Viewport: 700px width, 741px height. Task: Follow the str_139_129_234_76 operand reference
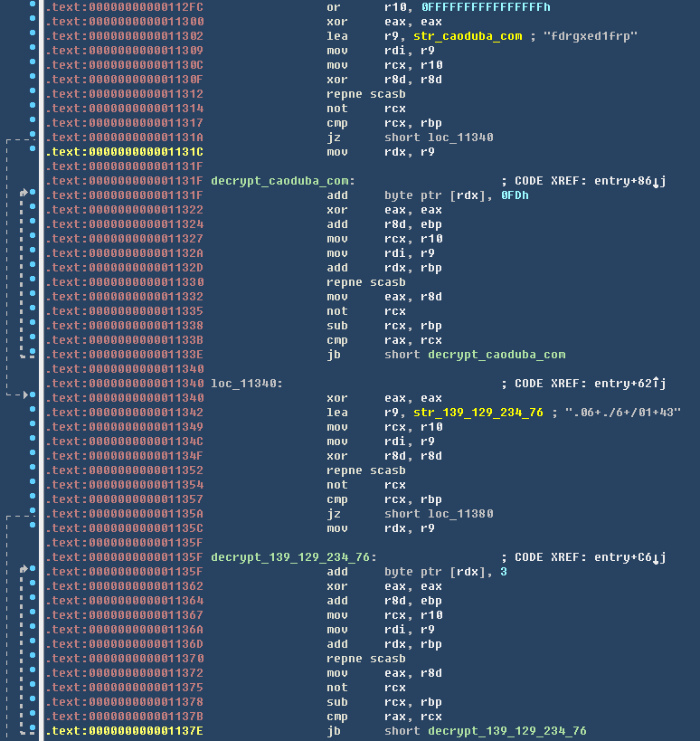(478, 413)
